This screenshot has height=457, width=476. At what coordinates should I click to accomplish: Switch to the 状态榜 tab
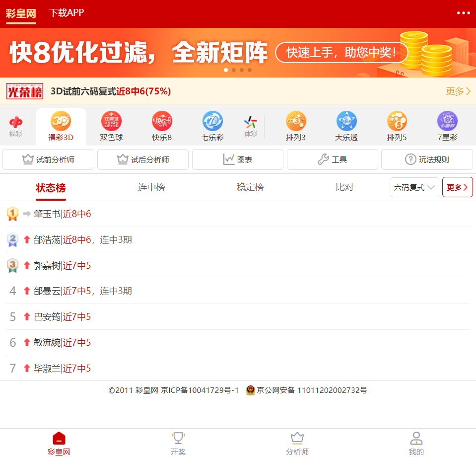click(51, 188)
